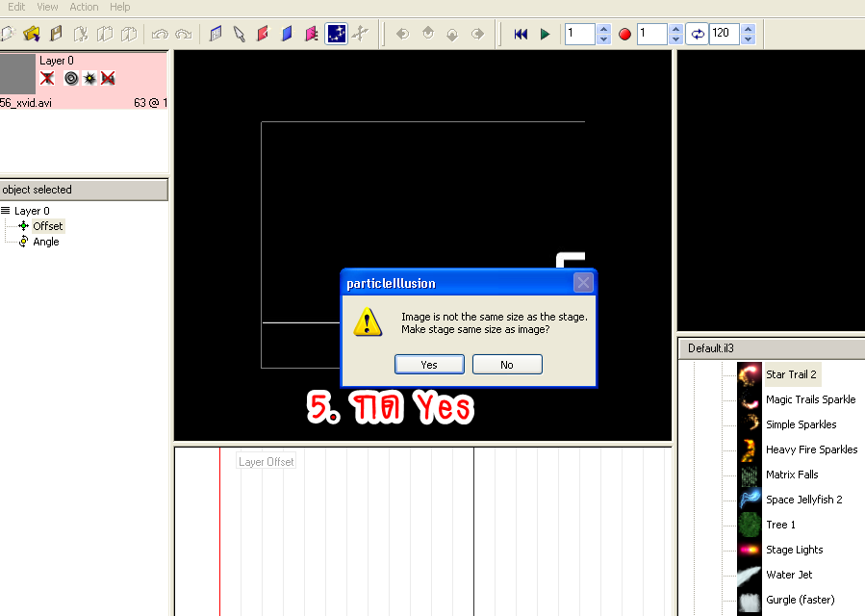Screen dimensions: 865x616
Task: Choose the red deflector tool icon
Action: coord(263,34)
